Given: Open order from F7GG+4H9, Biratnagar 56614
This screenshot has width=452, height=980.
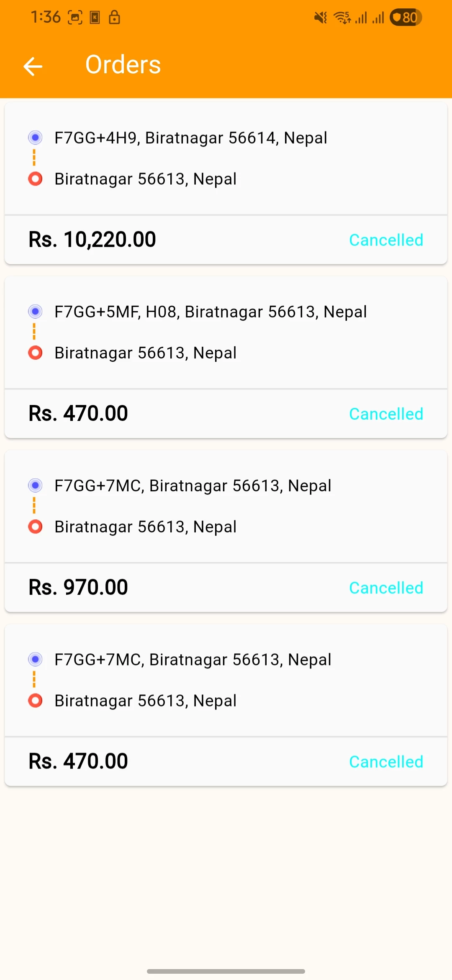Looking at the screenshot, I should 190,138.
